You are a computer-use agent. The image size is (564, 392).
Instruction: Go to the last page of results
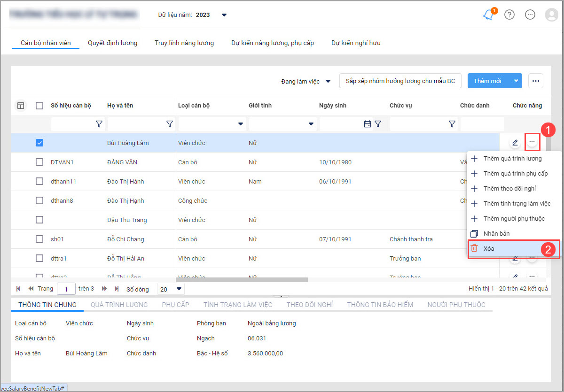point(117,289)
